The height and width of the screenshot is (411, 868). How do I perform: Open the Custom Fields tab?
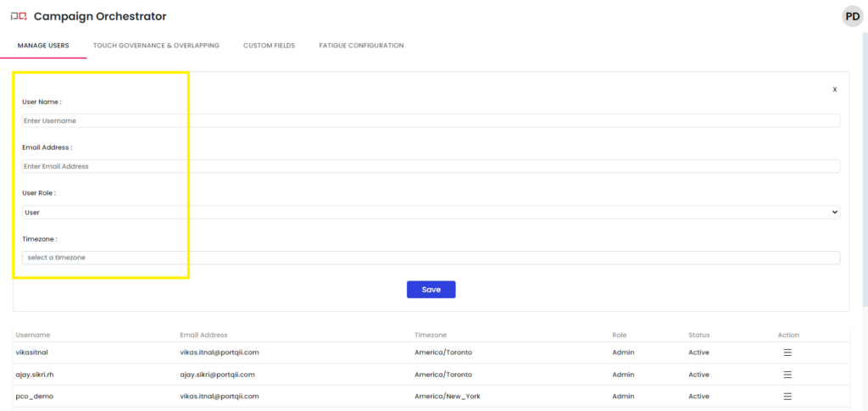[269, 46]
